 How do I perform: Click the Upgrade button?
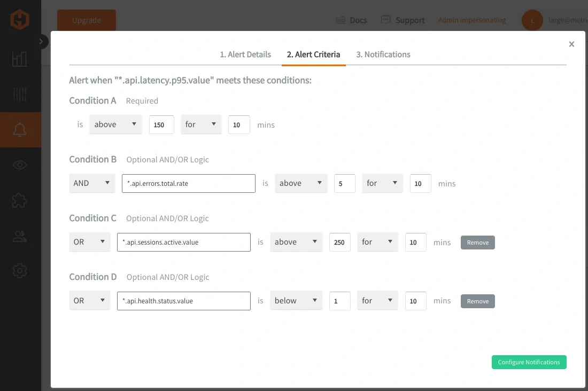point(86,20)
